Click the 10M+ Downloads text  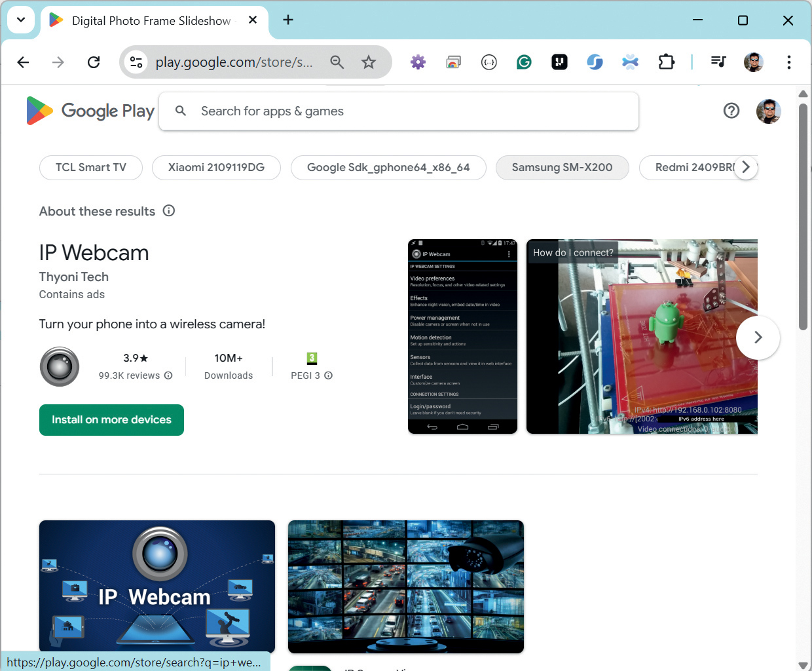pyautogui.click(x=229, y=366)
